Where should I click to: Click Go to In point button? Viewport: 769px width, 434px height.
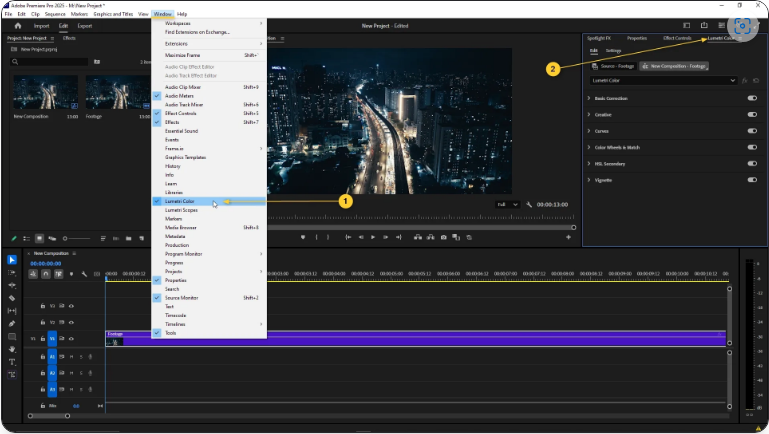(348, 237)
